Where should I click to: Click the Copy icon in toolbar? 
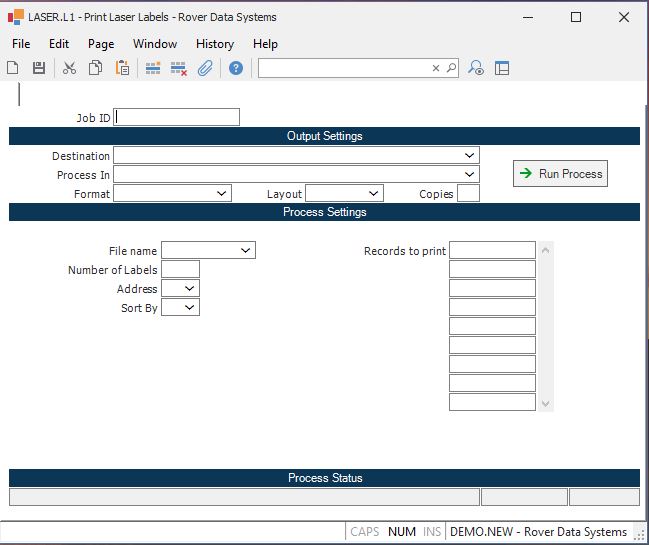click(x=96, y=68)
